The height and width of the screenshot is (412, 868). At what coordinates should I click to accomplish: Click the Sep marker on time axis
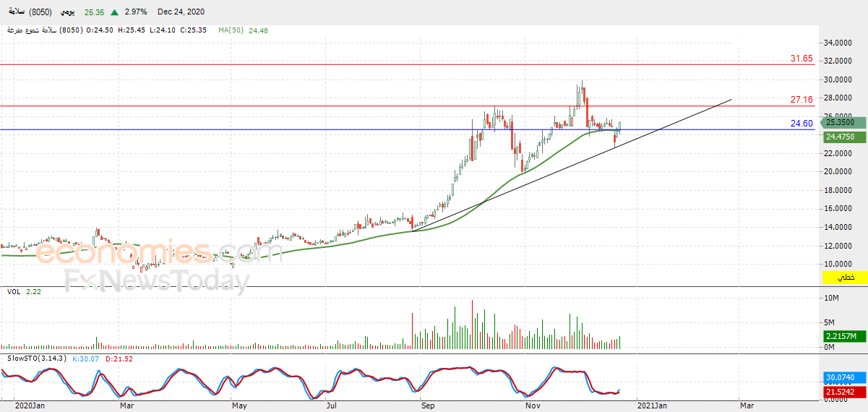pos(428,406)
